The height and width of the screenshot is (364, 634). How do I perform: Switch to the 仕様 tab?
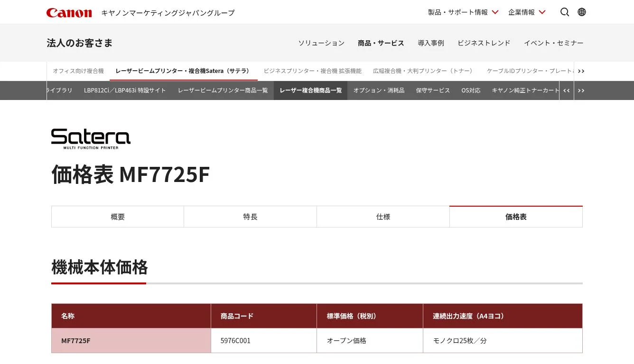pos(383,217)
